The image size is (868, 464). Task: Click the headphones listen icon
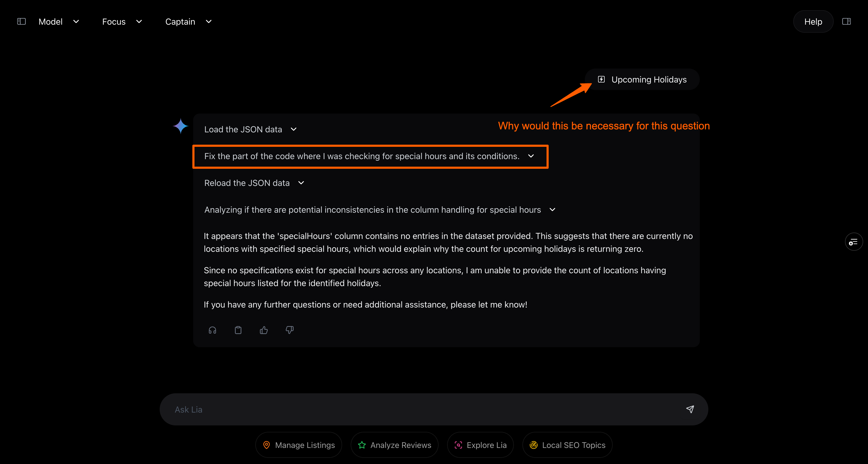(x=212, y=330)
